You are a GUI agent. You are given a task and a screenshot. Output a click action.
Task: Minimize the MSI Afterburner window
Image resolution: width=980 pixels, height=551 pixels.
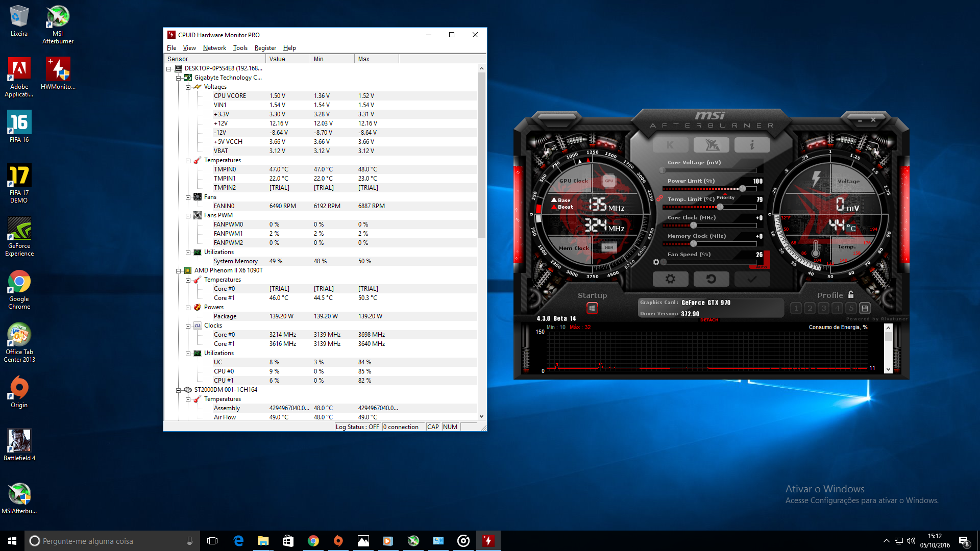860,120
